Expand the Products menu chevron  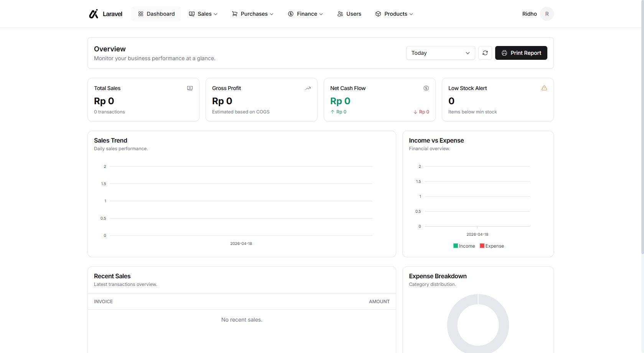click(x=411, y=14)
